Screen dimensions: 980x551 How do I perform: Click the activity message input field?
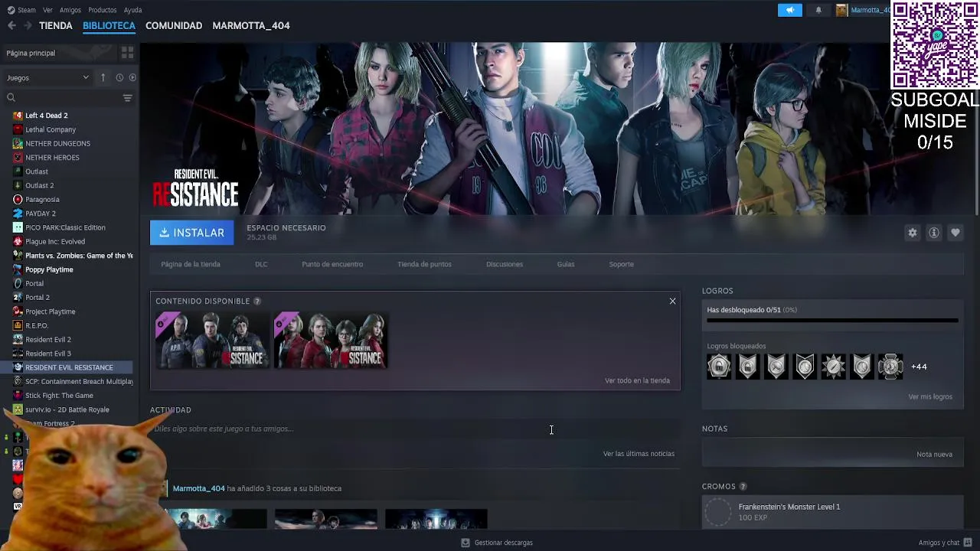click(414, 429)
